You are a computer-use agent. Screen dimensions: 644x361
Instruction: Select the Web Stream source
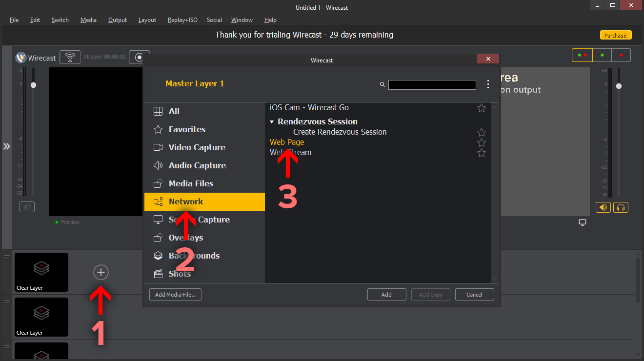[290, 152]
